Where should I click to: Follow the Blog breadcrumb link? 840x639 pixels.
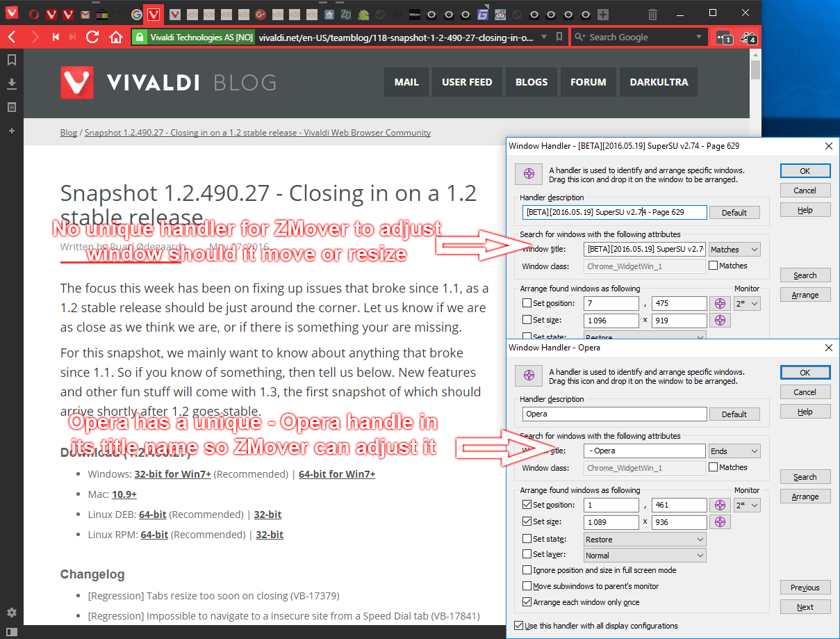click(69, 133)
